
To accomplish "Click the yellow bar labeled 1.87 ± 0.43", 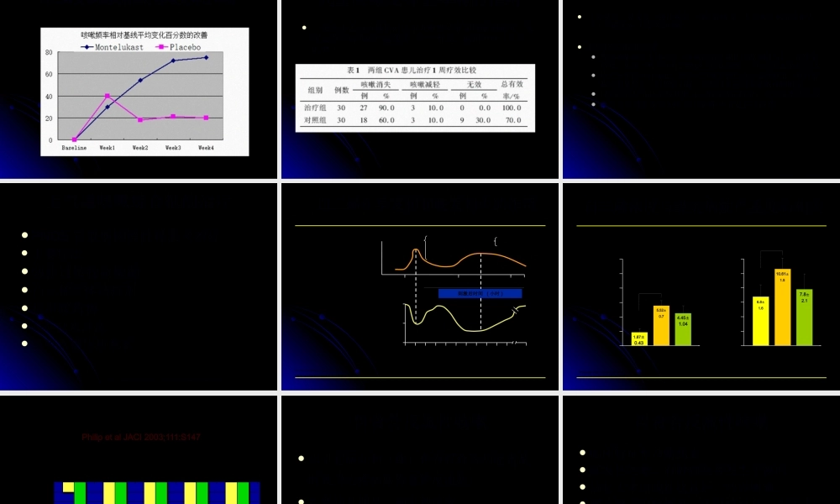I will pyautogui.click(x=638, y=339).
